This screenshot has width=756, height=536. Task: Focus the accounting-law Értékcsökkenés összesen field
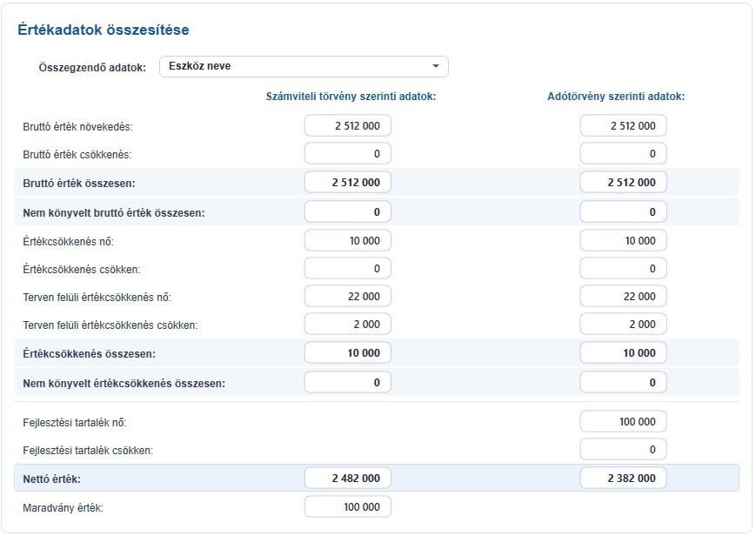click(x=348, y=353)
